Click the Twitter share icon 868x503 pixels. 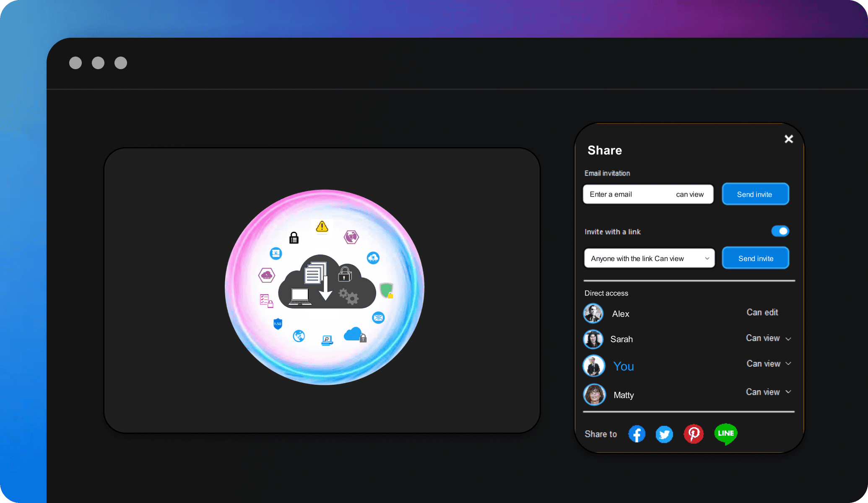664,433
